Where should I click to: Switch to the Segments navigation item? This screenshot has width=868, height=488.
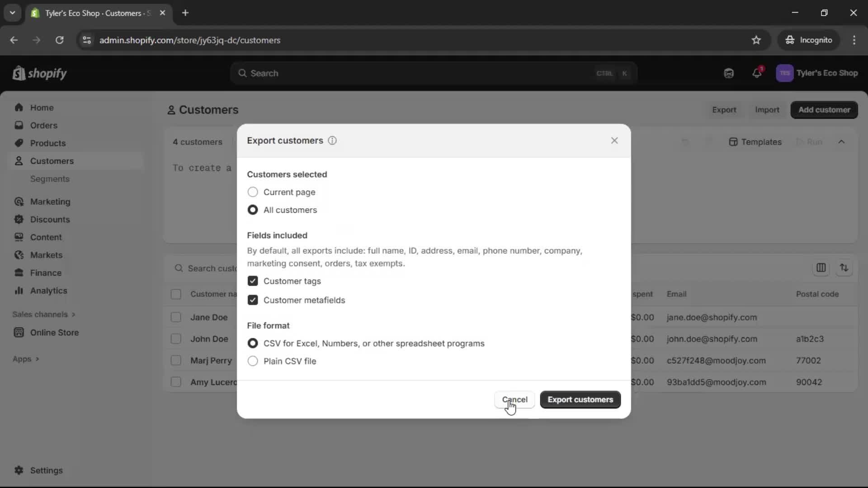pos(50,179)
